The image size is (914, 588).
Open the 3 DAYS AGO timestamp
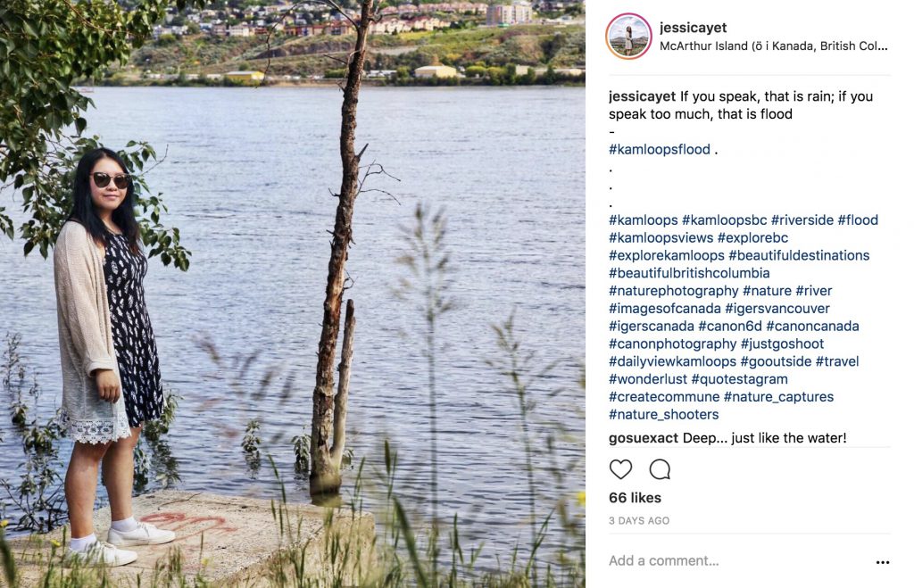(639, 520)
